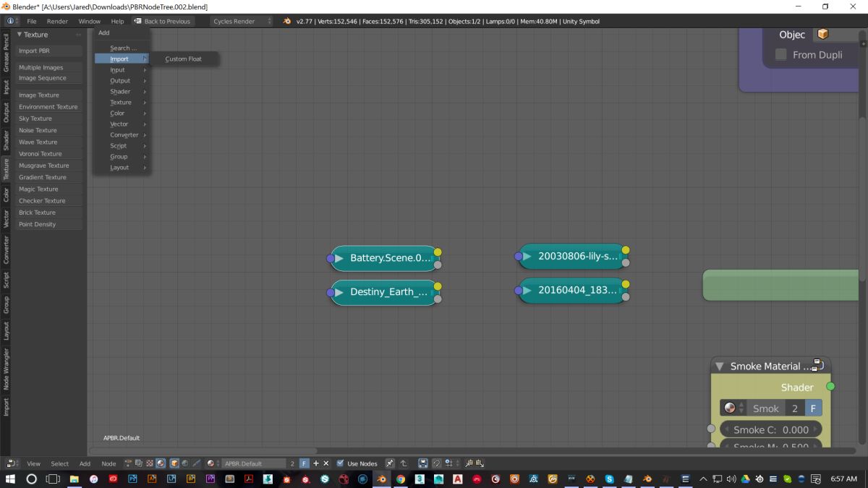Open material browse dropdown in header

pyautogui.click(x=213, y=463)
